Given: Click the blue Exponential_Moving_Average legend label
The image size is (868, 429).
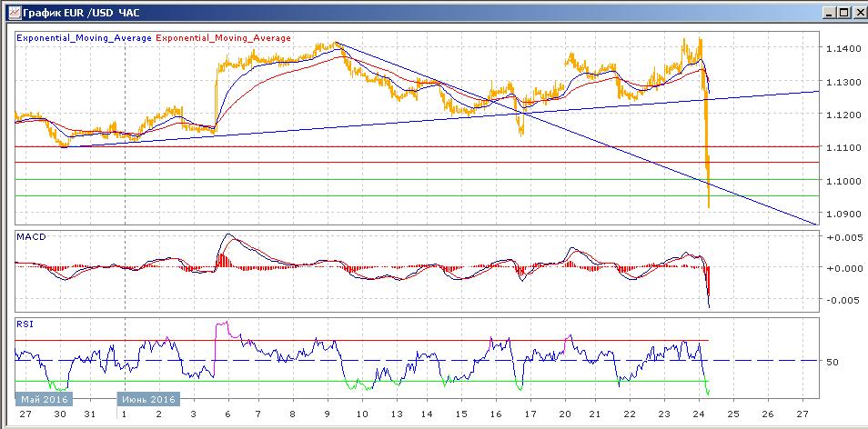Looking at the screenshot, I should tap(86, 38).
